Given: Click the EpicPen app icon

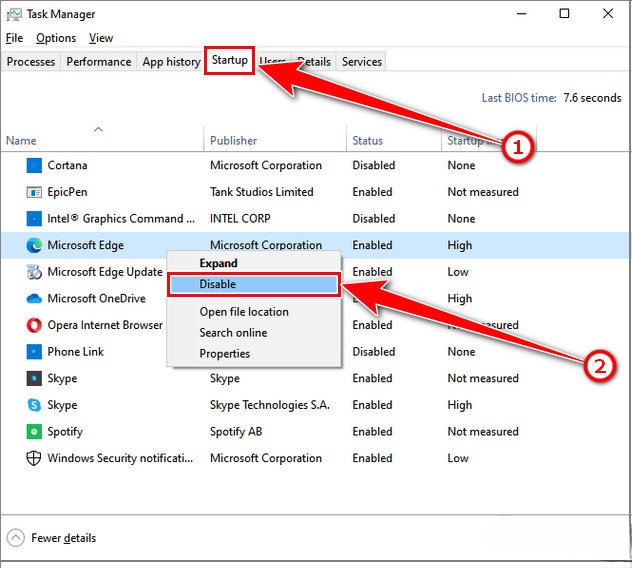Looking at the screenshot, I should [x=34, y=192].
